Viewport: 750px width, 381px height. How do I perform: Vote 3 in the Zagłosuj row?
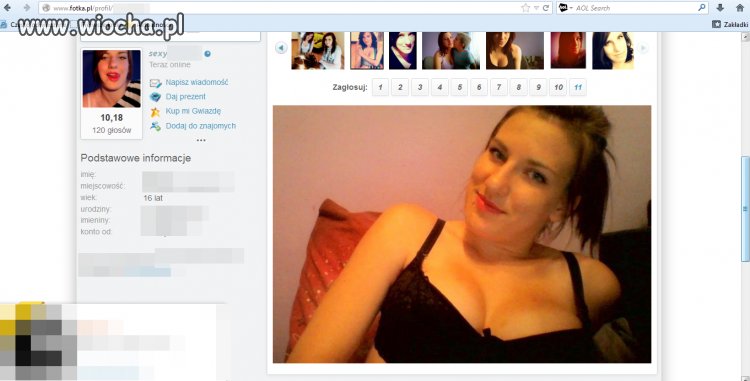tap(420, 87)
